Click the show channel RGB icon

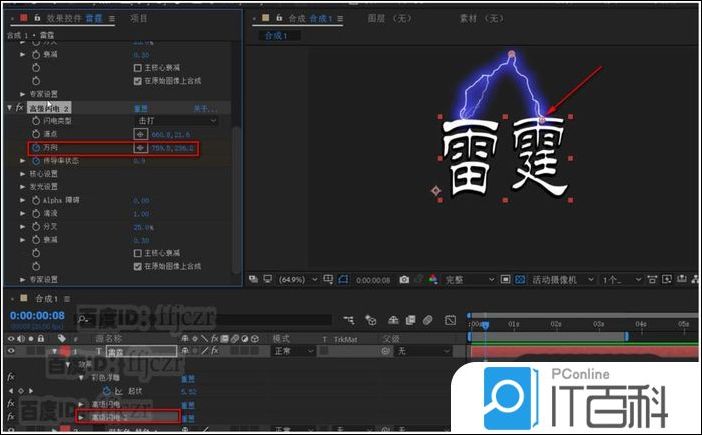pyautogui.click(x=430, y=280)
